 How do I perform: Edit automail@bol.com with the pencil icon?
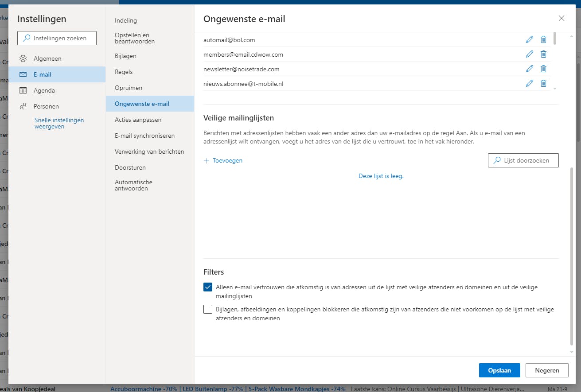coord(530,39)
